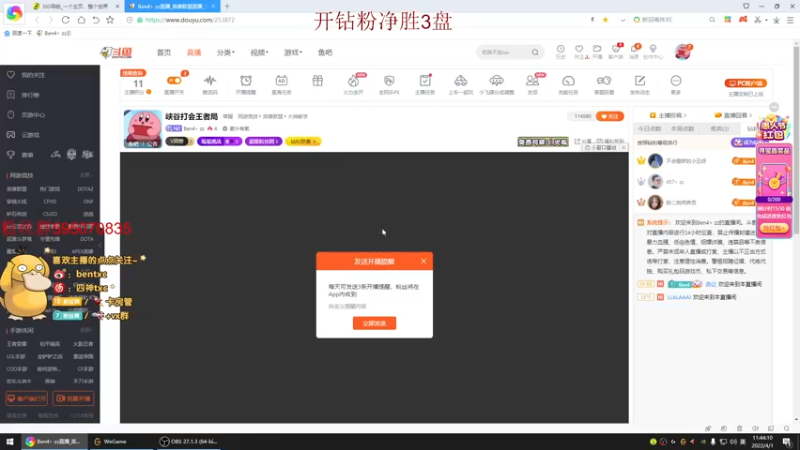Open 首页 in the top navigation

click(x=164, y=53)
